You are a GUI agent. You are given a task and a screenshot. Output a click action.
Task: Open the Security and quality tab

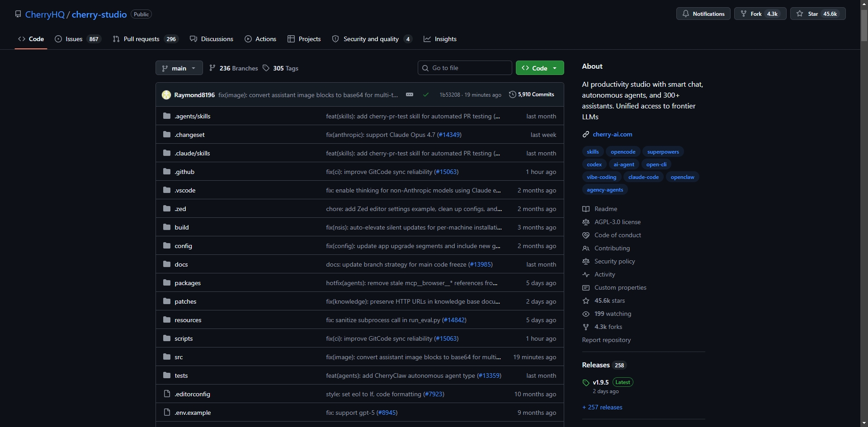pyautogui.click(x=372, y=39)
